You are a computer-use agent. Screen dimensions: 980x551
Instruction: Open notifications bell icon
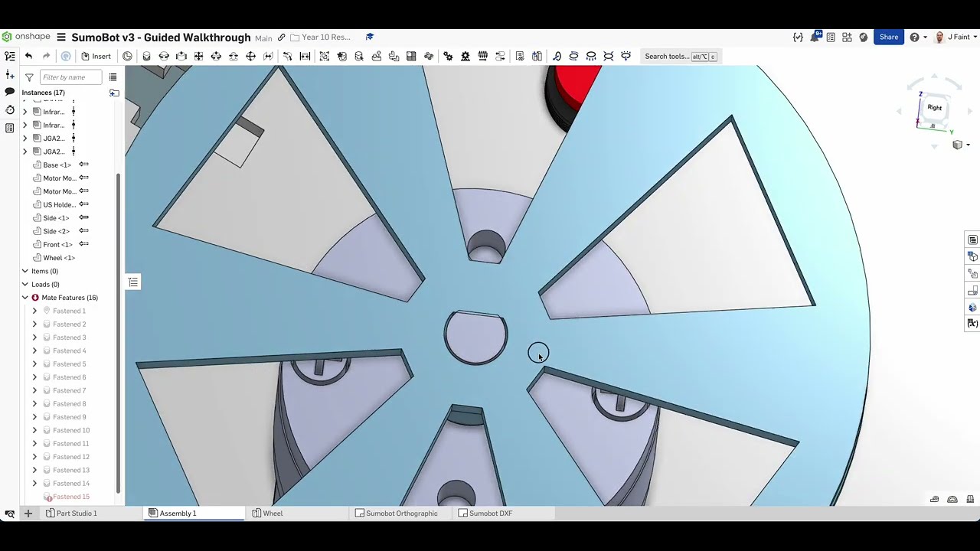click(x=815, y=37)
